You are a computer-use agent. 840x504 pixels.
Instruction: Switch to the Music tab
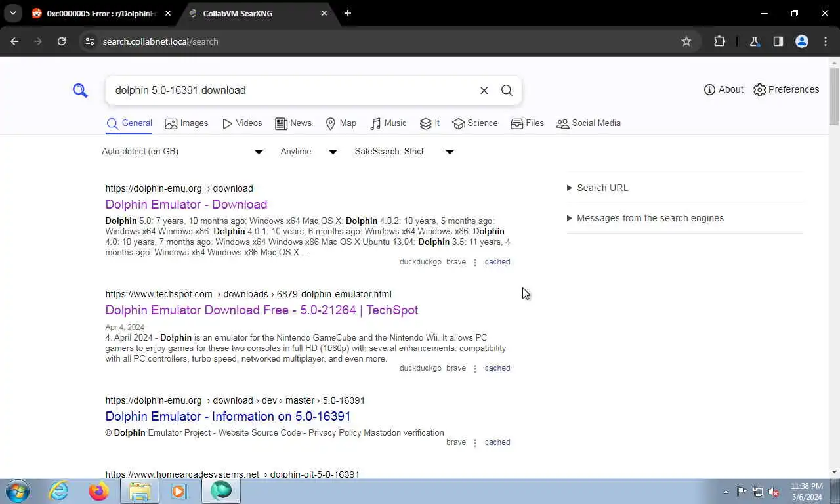click(388, 123)
